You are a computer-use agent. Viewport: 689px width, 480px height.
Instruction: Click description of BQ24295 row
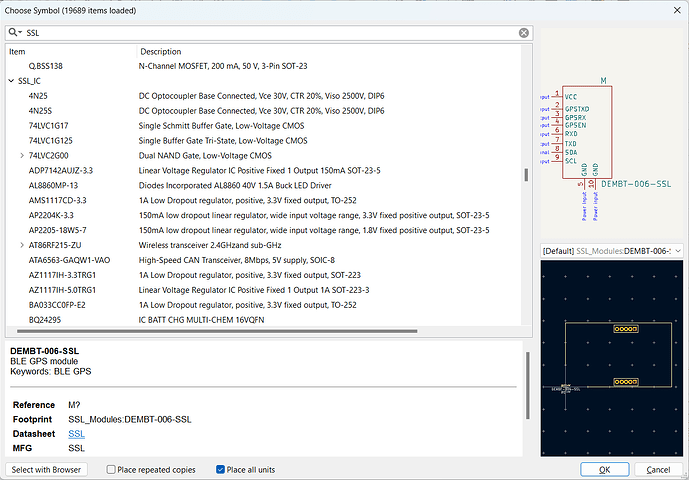(201, 320)
